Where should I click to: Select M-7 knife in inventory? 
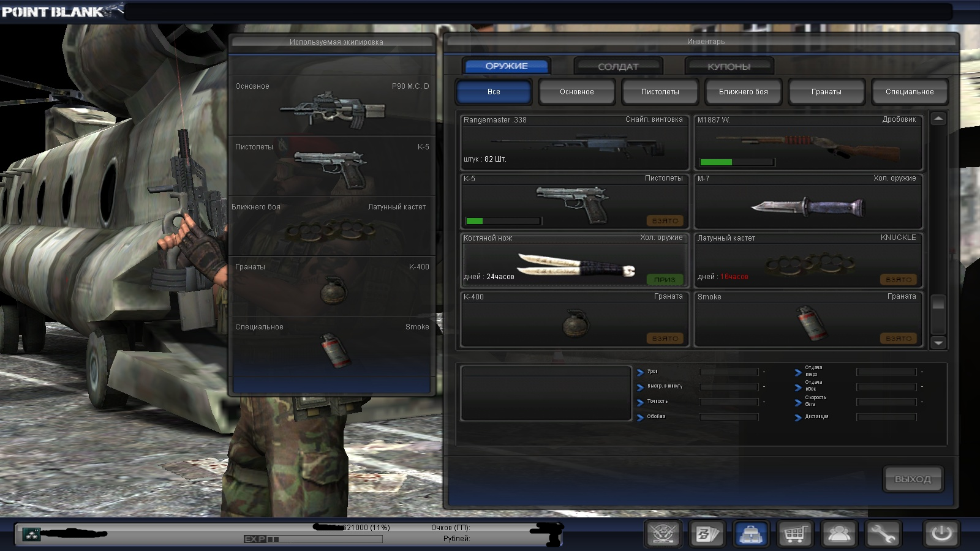(808, 201)
